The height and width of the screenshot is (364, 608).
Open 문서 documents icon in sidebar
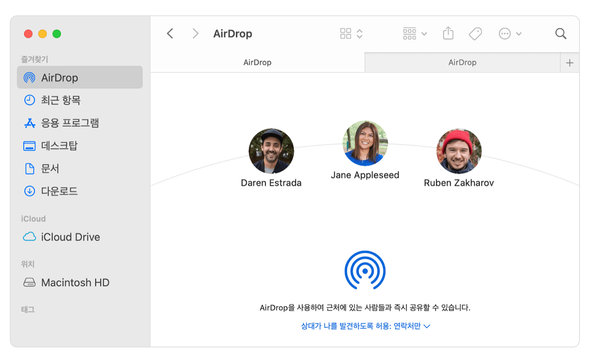29,168
